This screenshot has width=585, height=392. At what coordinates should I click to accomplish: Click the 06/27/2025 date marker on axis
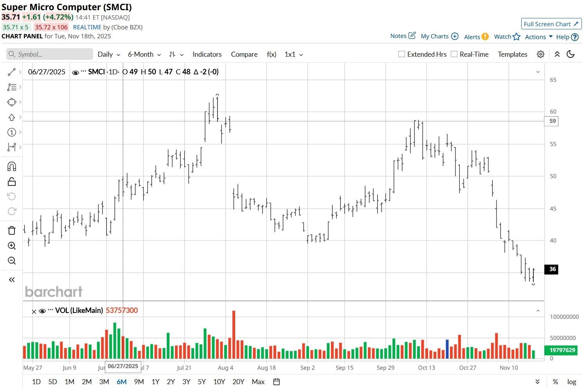point(123,367)
